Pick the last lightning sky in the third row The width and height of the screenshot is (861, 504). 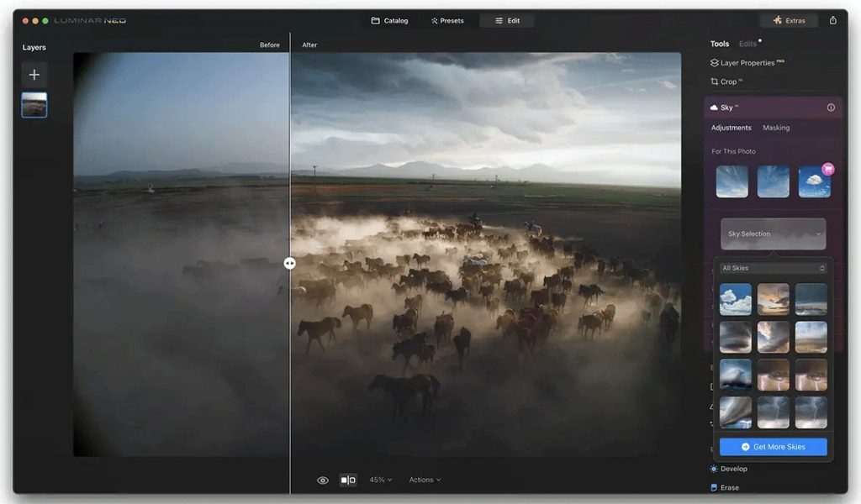[811, 375]
